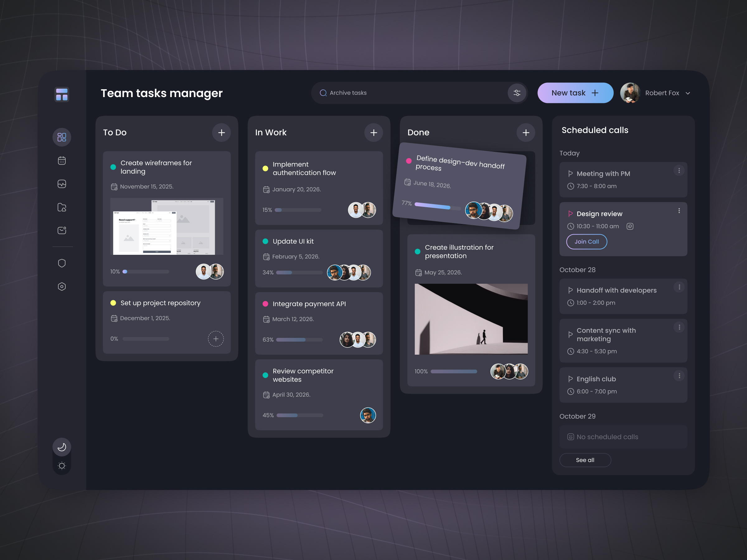The image size is (747, 560).
Task: Click No scheduled calls entry
Action: pos(623,437)
